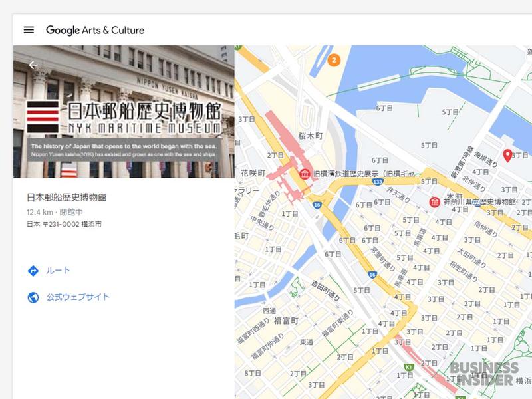
Task: Click the 福富町 label on map
Action: tap(287, 321)
